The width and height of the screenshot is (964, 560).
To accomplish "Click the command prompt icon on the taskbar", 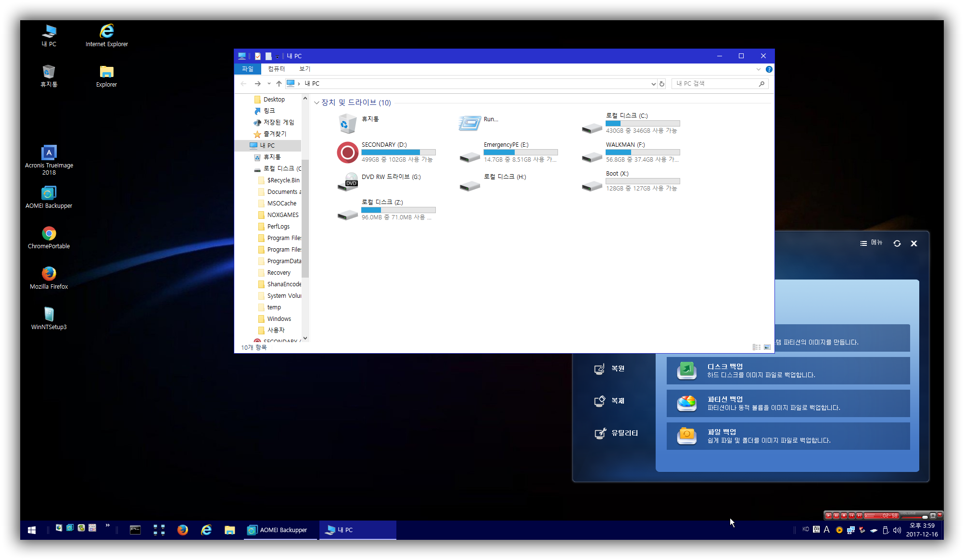I will click(135, 530).
